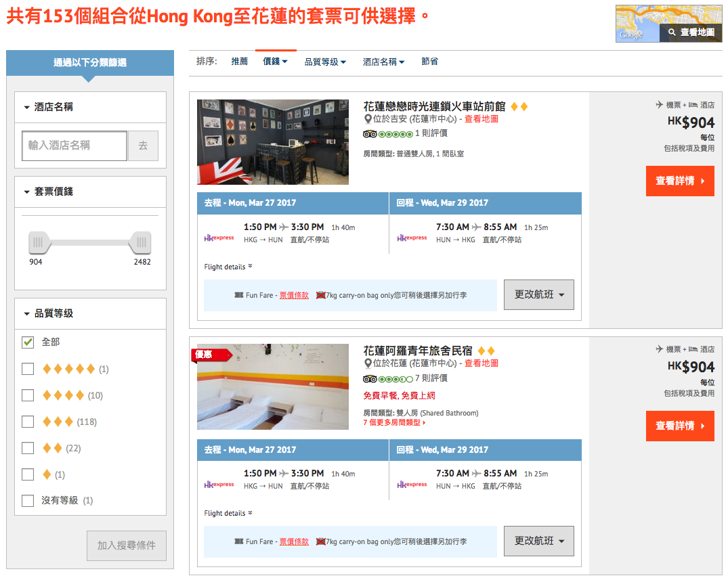Open the 7 則評價 reviews
The image size is (728, 580).
pos(431,378)
